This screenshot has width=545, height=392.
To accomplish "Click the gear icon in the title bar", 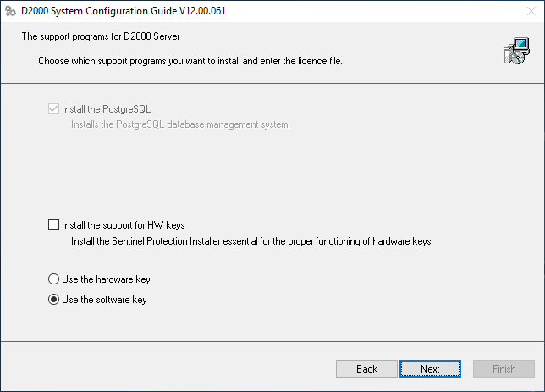I will pos(10,12).
